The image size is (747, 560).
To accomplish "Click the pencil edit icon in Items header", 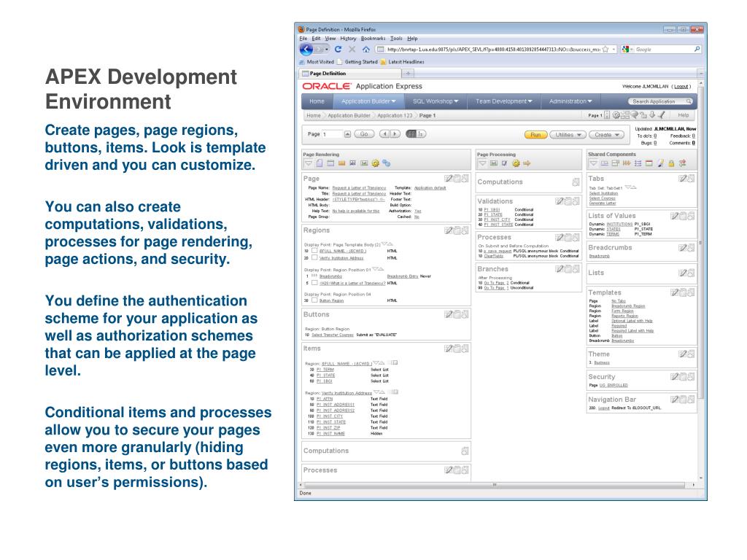I will pyautogui.click(x=449, y=349).
